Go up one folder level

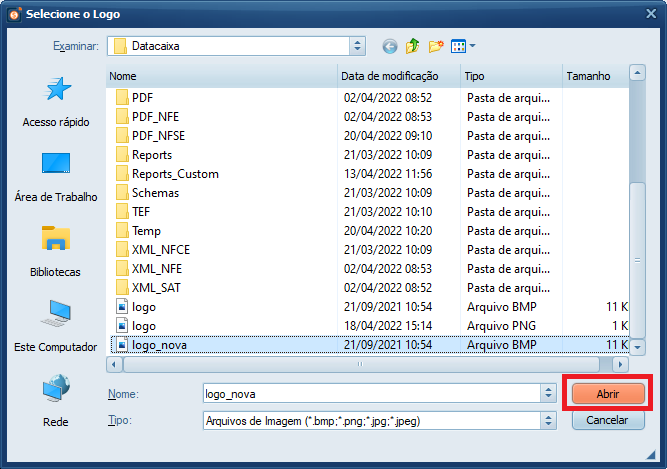412,46
